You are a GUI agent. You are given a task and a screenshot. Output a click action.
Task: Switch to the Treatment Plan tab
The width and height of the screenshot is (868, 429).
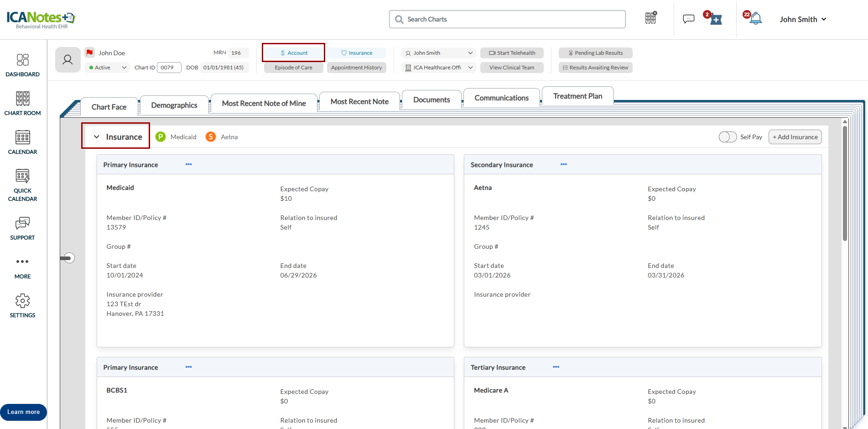tap(577, 96)
